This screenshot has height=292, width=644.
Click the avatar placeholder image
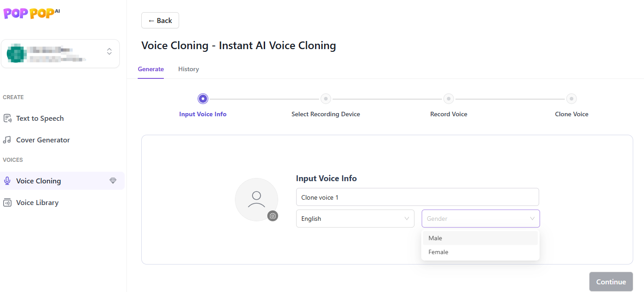click(x=256, y=199)
